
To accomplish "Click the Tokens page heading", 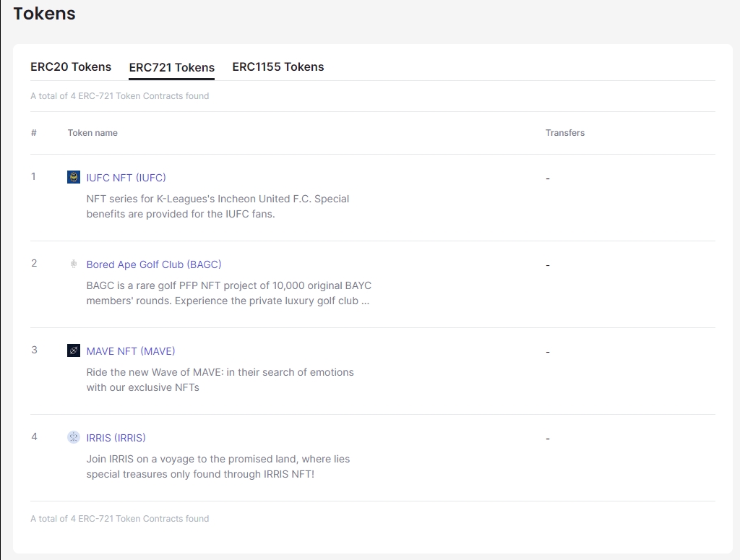I will [x=44, y=13].
